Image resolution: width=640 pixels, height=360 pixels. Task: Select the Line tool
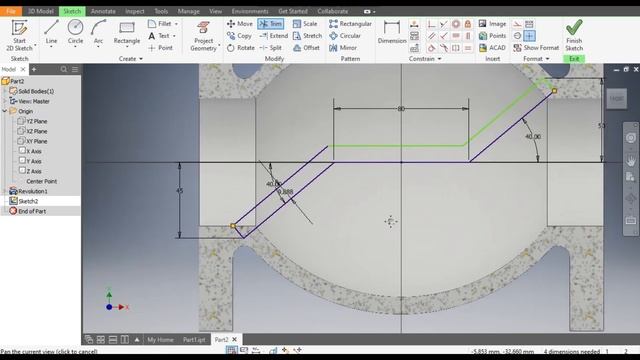(51, 33)
